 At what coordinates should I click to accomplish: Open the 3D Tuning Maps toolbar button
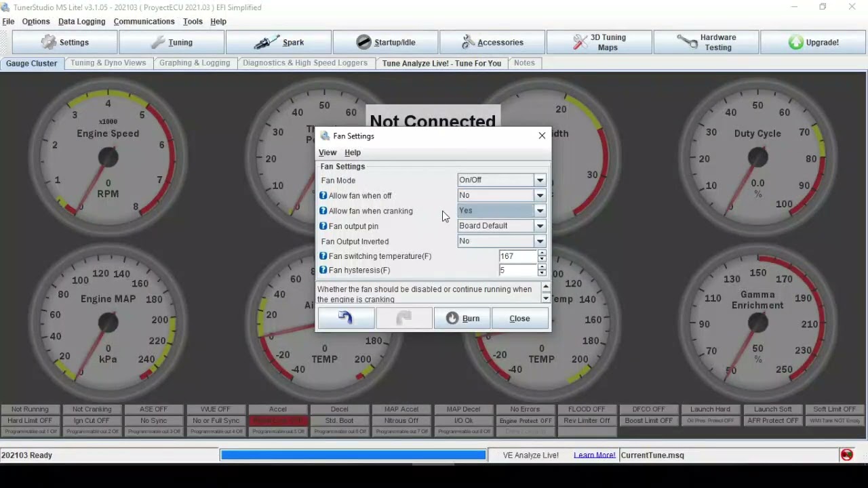click(x=599, y=42)
